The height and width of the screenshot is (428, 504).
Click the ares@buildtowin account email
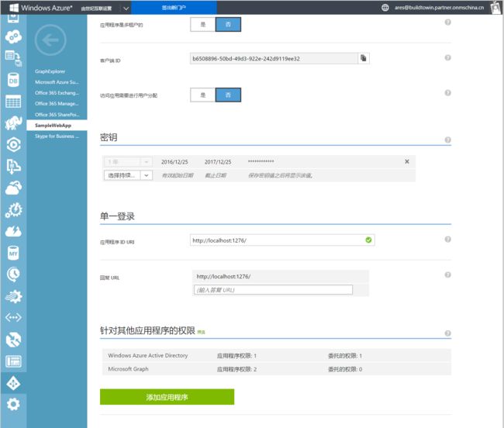point(439,8)
